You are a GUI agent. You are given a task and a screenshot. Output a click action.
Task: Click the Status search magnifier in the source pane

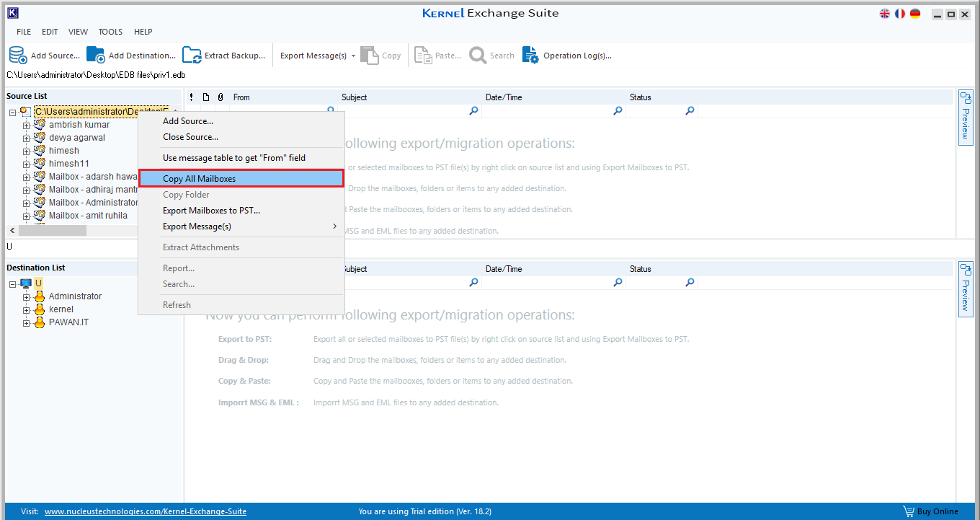coord(690,111)
